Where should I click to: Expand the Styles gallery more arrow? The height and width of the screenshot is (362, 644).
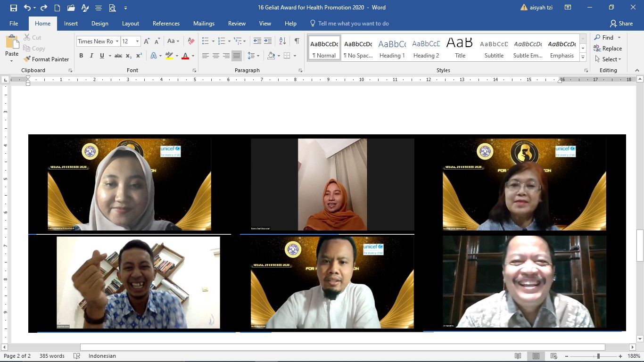point(583,57)
